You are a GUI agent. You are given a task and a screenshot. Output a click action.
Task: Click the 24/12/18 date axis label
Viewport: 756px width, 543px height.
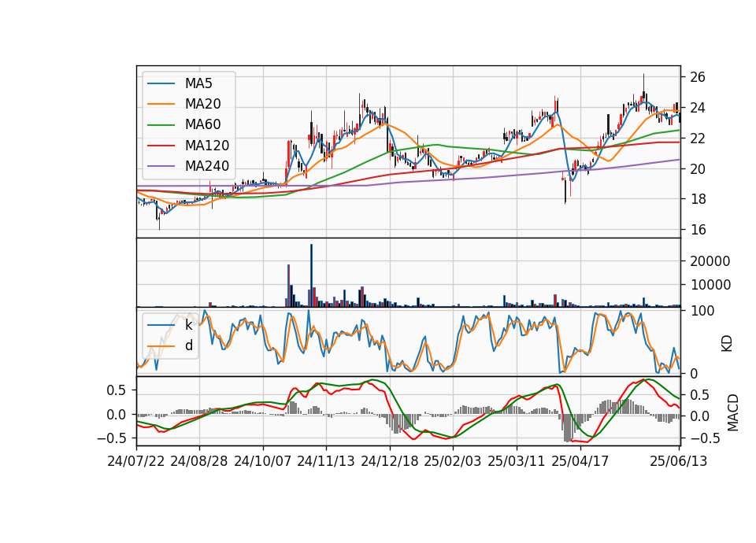390,461
